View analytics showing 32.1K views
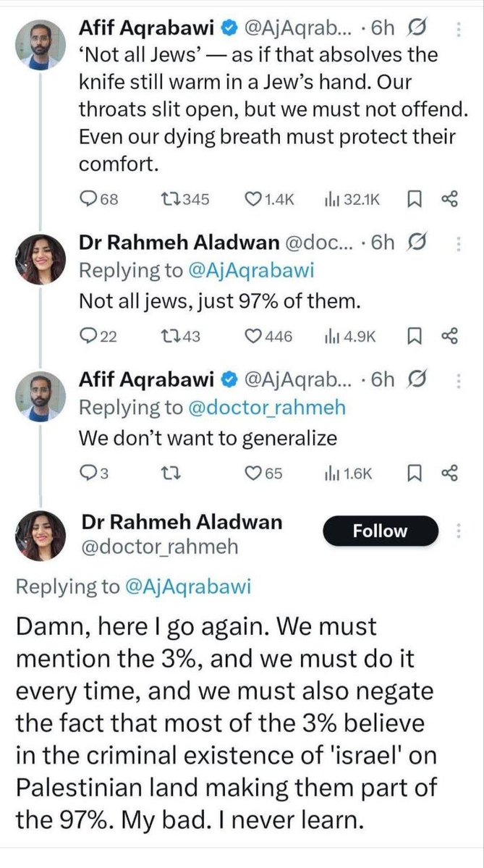The image size is (484, 868). pos(332,199)
